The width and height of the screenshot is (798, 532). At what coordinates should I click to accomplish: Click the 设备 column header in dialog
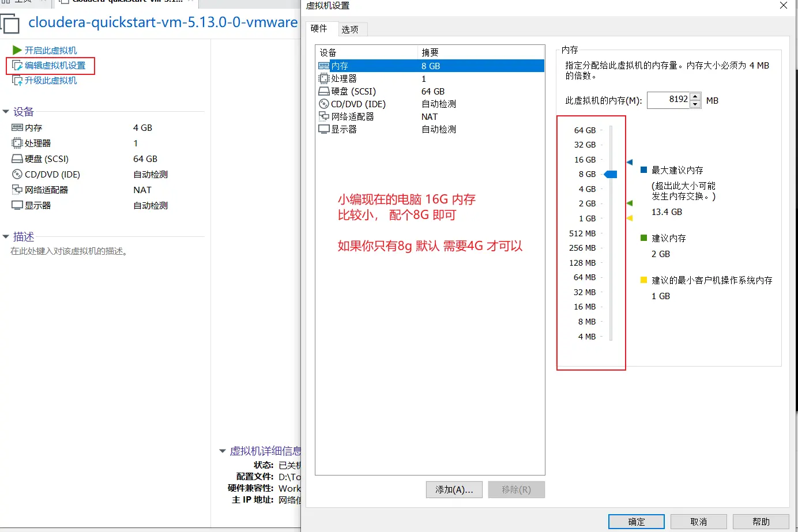(367, 52)
